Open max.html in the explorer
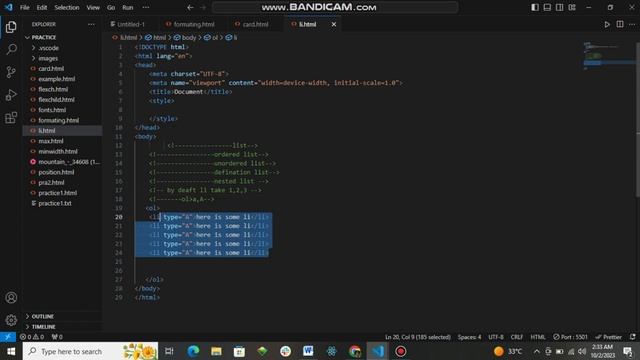This screenshot has height=360, width=640. coord(51,141)
